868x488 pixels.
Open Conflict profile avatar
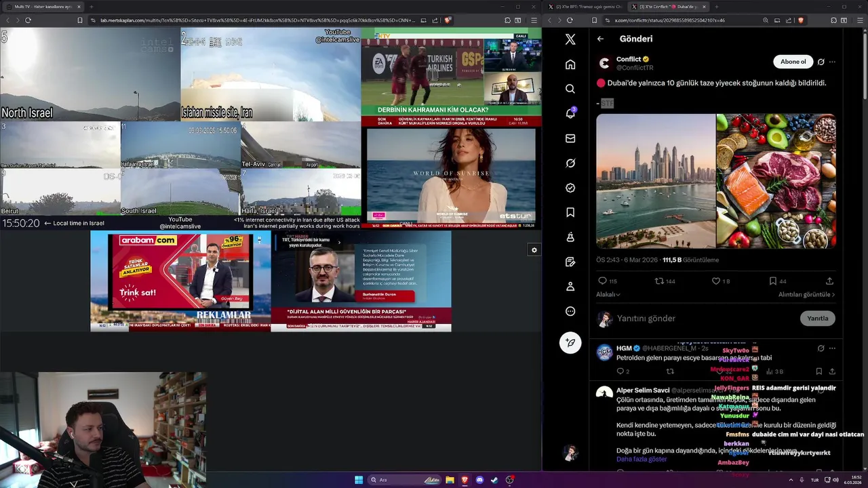(x=604, y=63)
